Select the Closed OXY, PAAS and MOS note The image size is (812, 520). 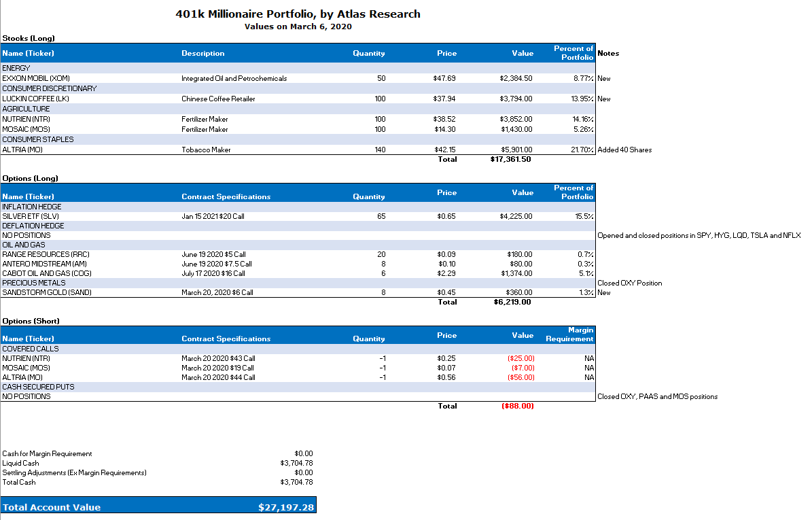pos(658,397)
